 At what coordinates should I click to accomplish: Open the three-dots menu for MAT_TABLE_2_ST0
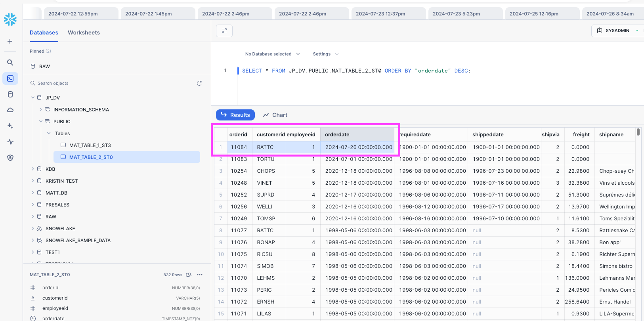point(200,275)
